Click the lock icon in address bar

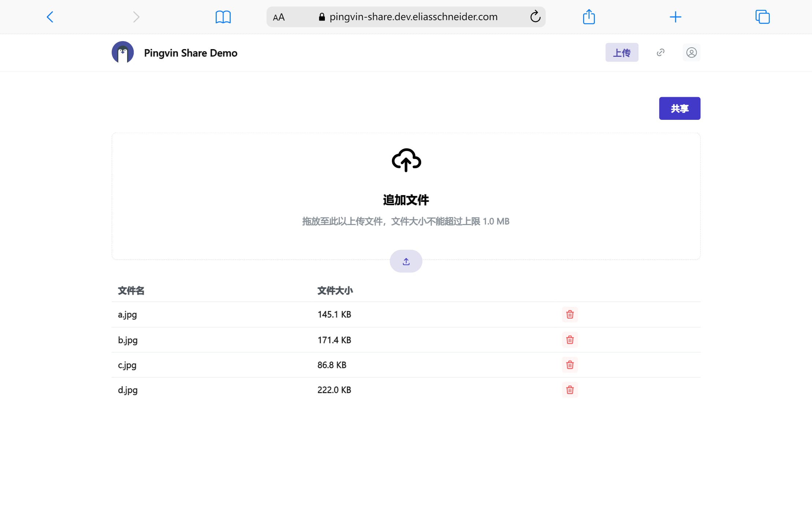[322, 17]
